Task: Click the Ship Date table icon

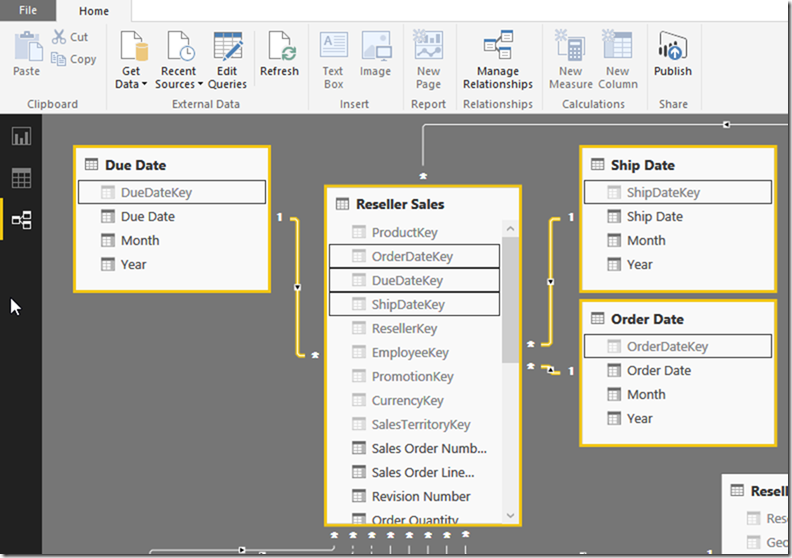Action: (x=598, y=164)
